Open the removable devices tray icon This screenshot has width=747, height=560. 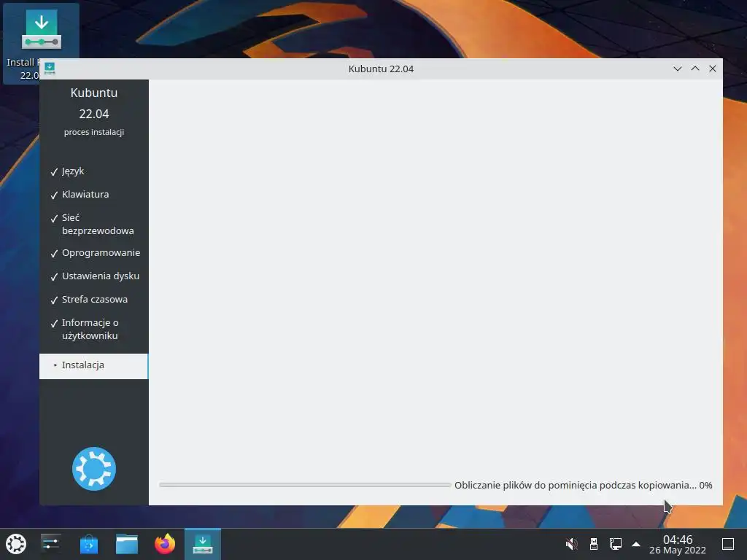click(594, 544)
